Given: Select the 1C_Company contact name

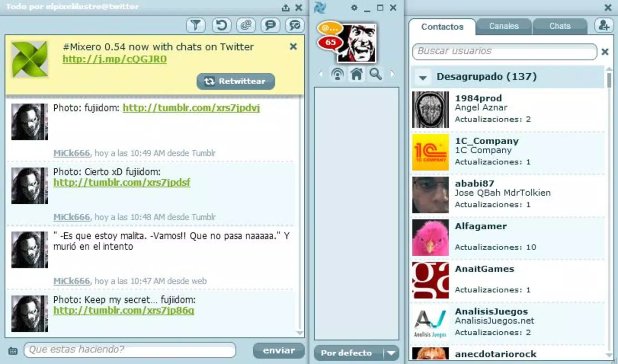Looking at the screenshot, I should click(x=487, y=141).
